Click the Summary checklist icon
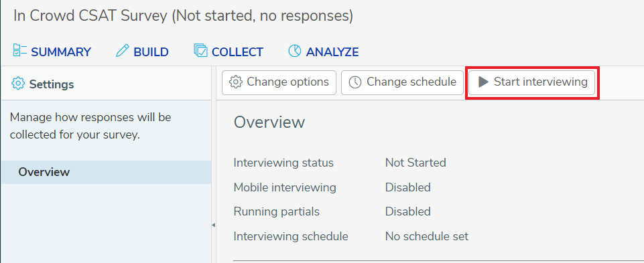The image size is (644, 263). (19, 50)
